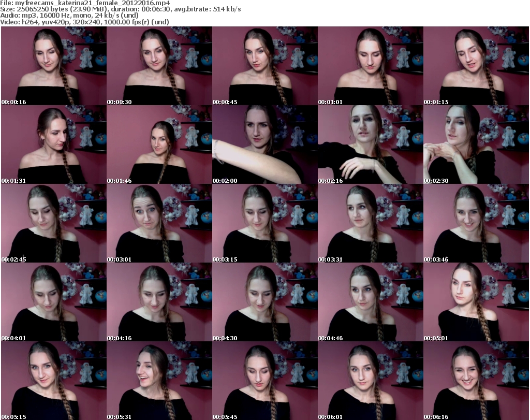Image resolution: width=530 pixels, height=420 pixels.
Task: Click the 00:04:46 timestamp label
Action: tap(331, 338)
